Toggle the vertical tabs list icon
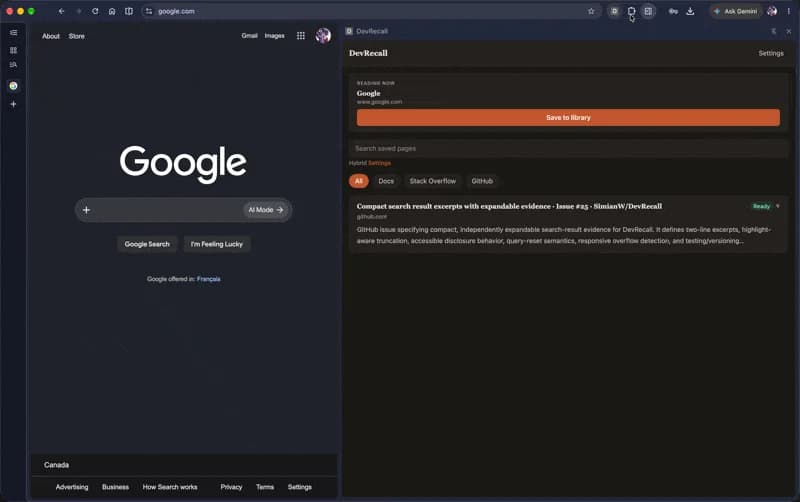This screenshot has width=800, height=502. tap(13, 33)
